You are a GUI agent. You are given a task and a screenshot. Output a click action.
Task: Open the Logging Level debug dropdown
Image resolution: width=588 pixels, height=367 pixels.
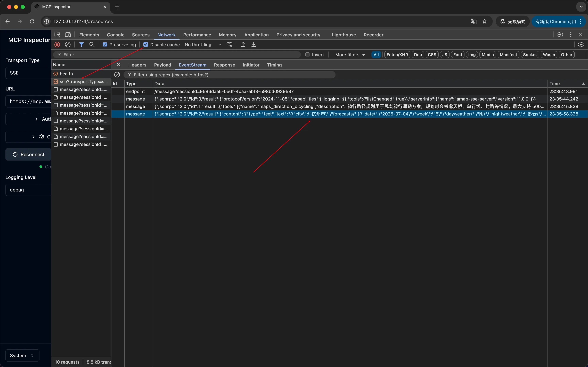28,190
